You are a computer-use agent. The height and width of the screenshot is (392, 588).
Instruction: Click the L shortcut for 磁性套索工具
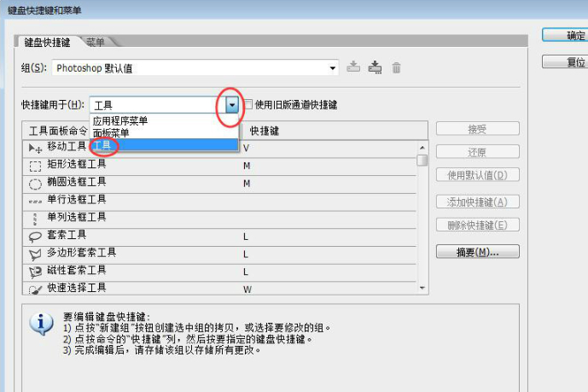(246, 272)
